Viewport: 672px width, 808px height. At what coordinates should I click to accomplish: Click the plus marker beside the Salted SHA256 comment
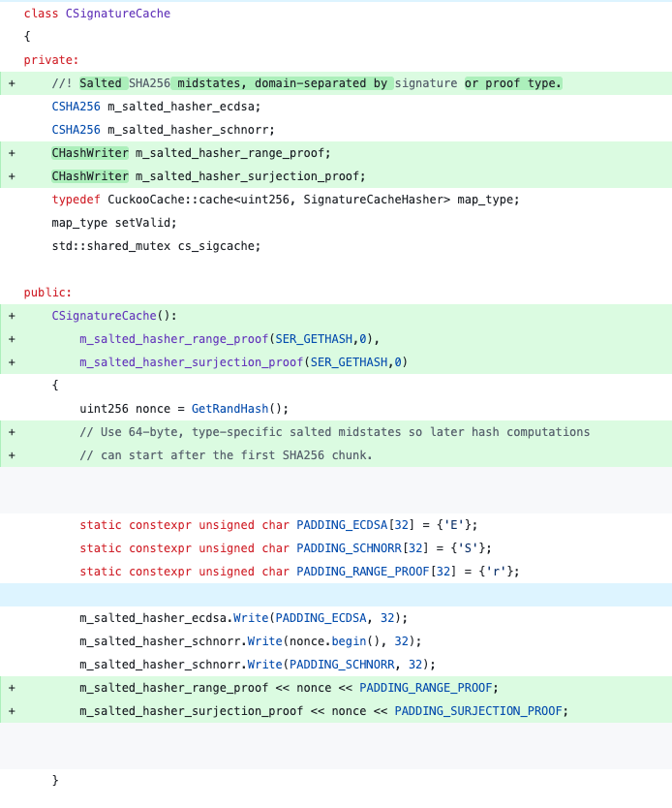tap(12, 83)
